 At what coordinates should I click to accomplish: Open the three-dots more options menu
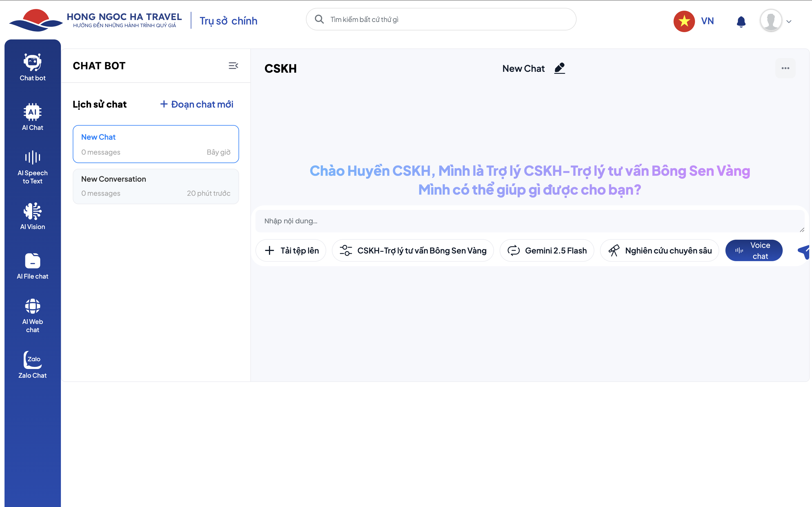[785, 68]
